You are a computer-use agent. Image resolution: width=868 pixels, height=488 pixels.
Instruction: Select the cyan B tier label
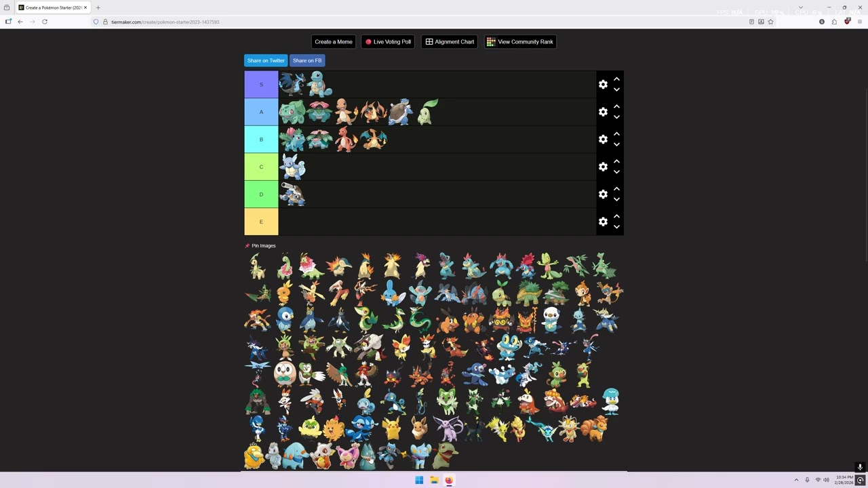tap(261, 140)
